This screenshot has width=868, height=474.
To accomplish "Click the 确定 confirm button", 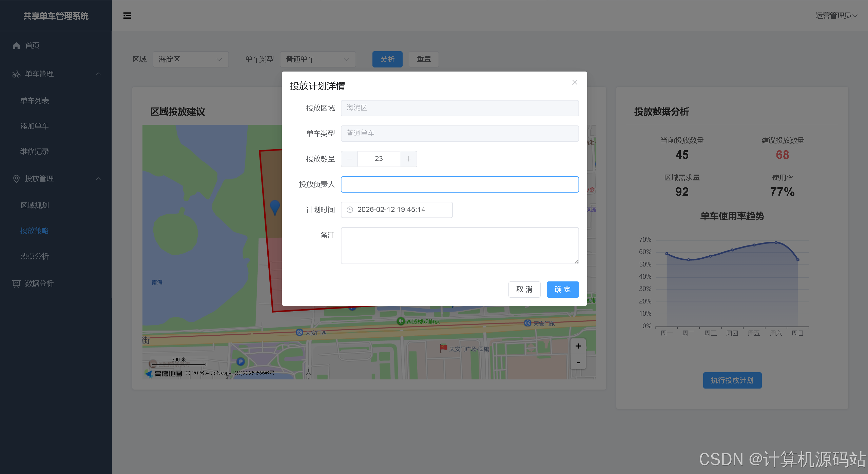I will click(x=562, y=290).
